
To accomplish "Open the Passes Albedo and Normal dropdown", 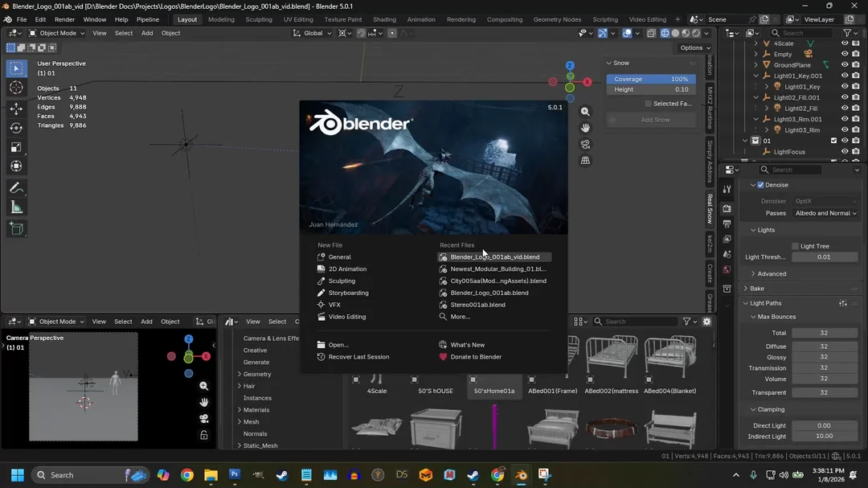I will click(x=825, y=213).
